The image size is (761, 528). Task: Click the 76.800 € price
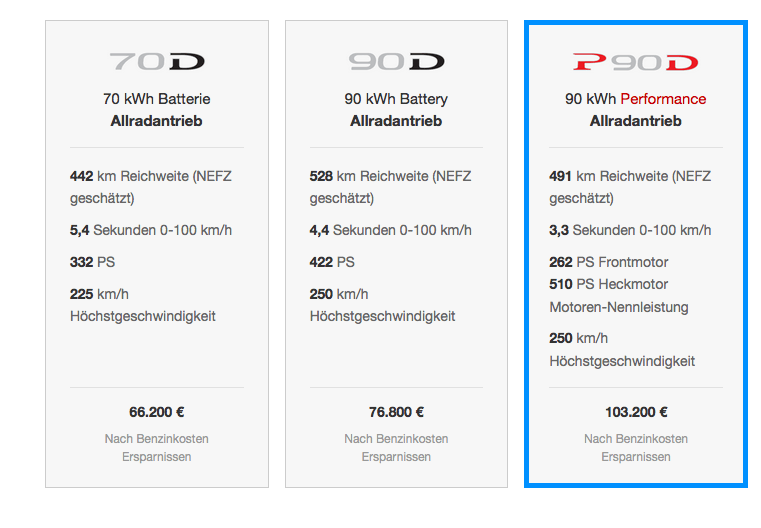396,411
